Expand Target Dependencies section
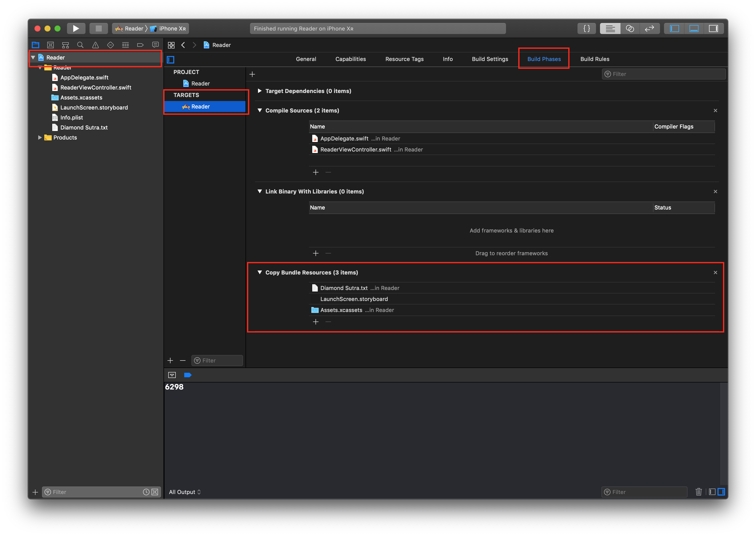The height and width of the screenshot is (536, 756). (260, 91)
